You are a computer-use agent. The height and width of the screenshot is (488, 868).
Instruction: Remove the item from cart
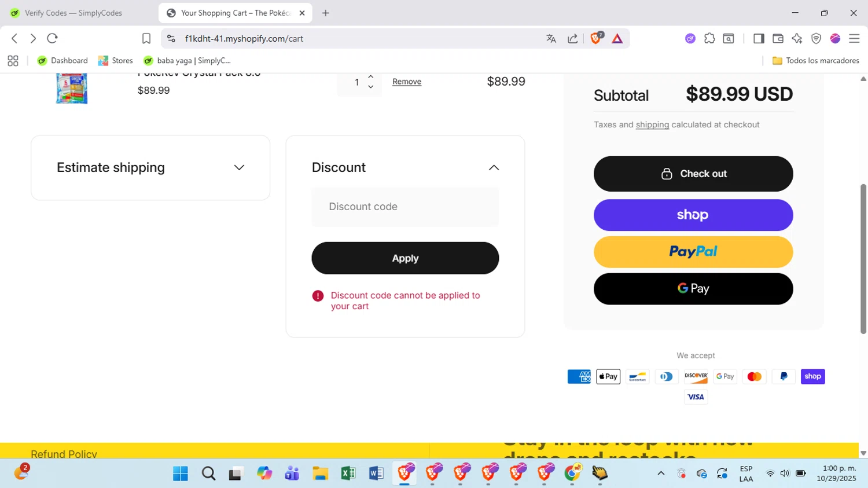[407, 82]
